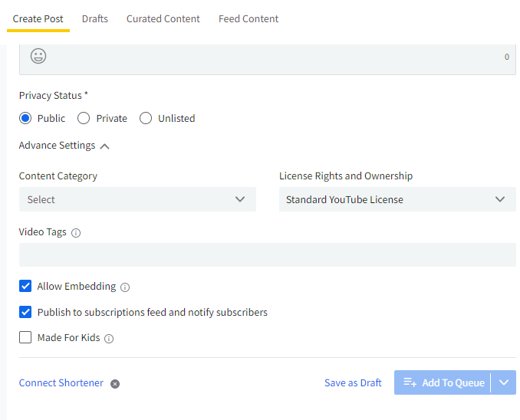Switch to the Create Post tab
The image size is (520, 420).
38,19
